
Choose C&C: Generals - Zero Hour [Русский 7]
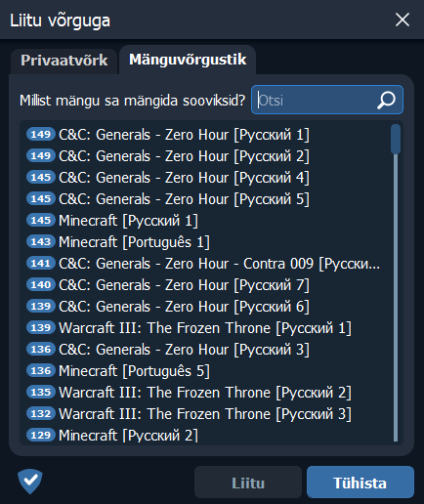[206, 285]
